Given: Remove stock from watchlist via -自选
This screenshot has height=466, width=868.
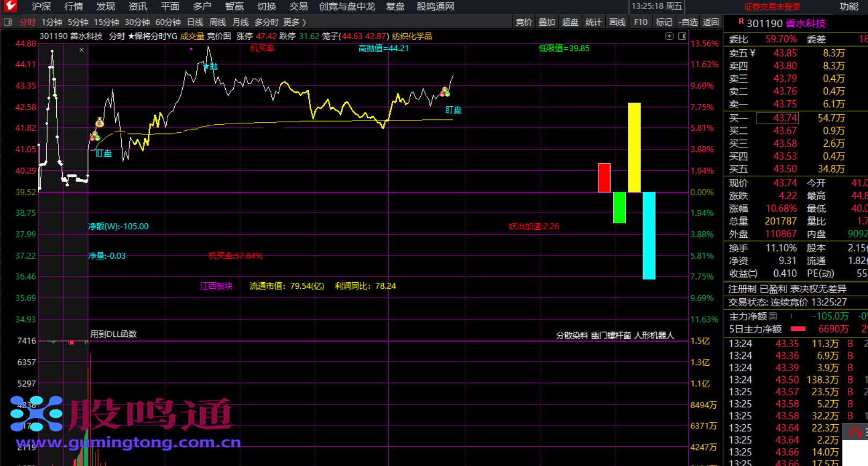Looking at the screenshot, I should pos(687,22).
